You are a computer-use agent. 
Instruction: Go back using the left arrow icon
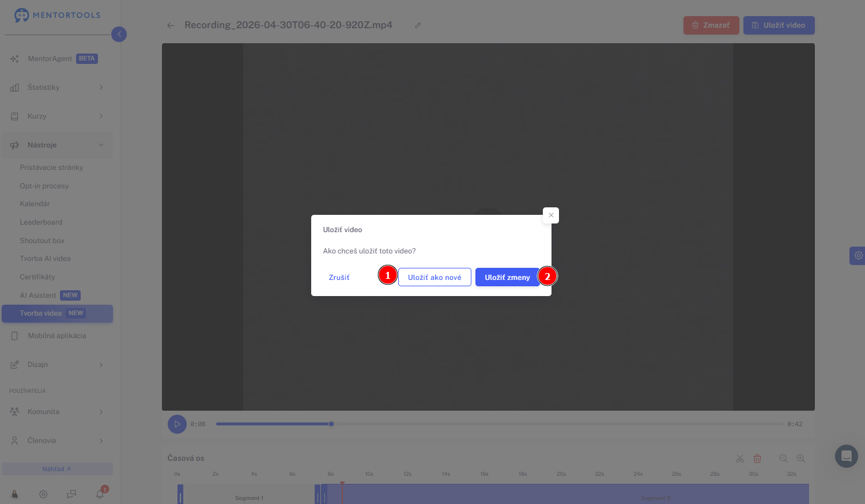coord(171,25)
